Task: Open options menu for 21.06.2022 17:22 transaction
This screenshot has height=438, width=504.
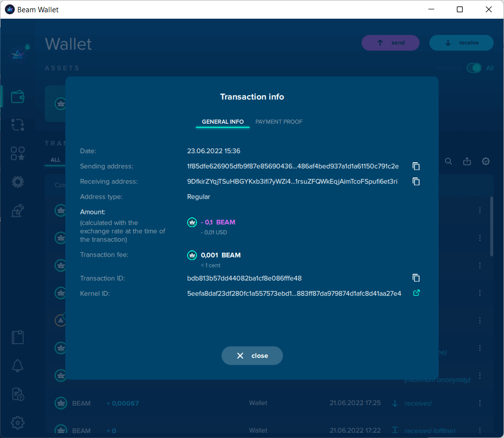Action: [x=480, y=431]
